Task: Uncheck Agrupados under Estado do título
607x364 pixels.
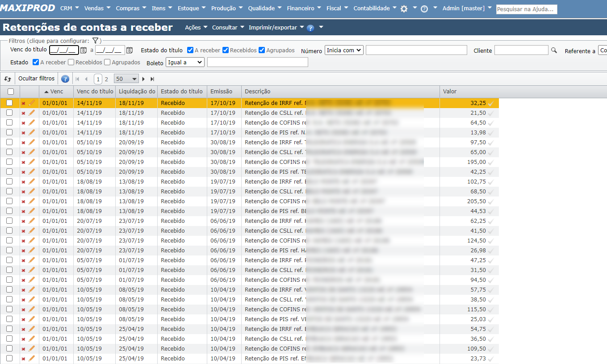Action: pyautogui.click(x=262, y=50)
